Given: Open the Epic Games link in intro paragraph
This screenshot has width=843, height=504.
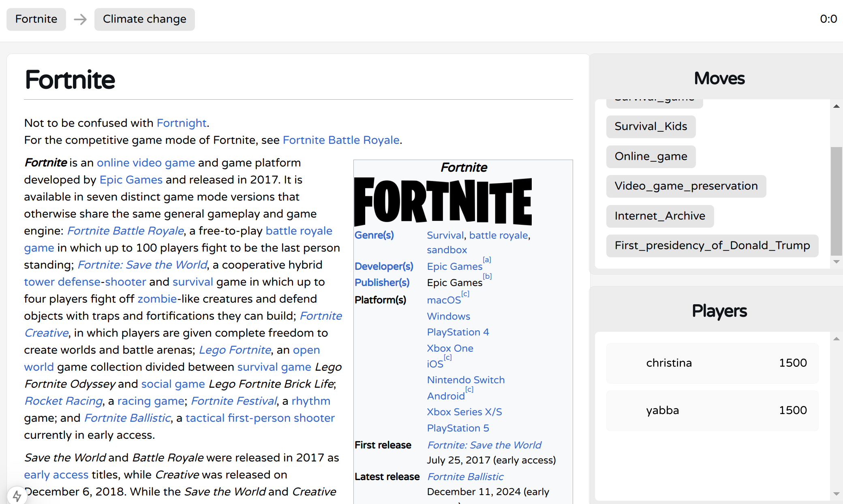Looking at the screenshot, I should pyautogui.click(x=131, y=179).
